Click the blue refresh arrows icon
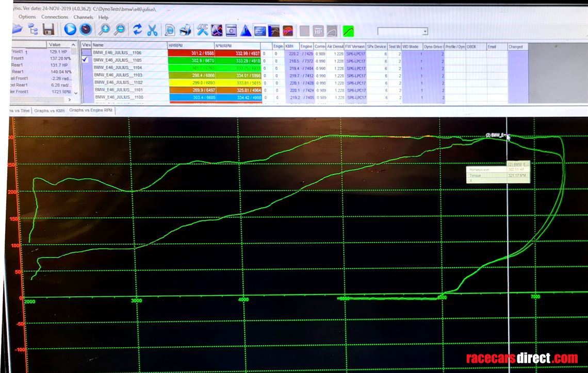The height and width of the screenshot is (373, 588). 137,30
